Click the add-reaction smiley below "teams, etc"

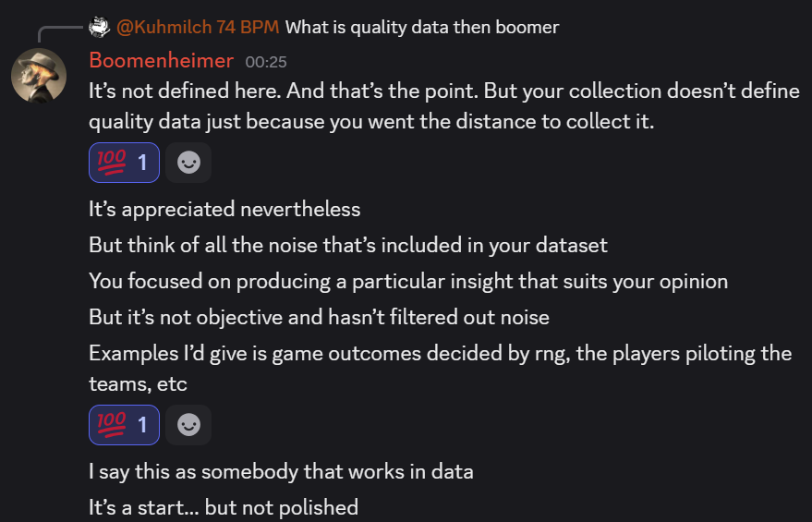pos(188,424)
